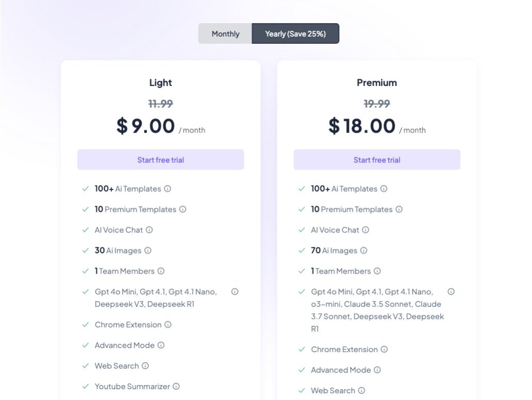Show info for Light plan model list

pos(235,292)
